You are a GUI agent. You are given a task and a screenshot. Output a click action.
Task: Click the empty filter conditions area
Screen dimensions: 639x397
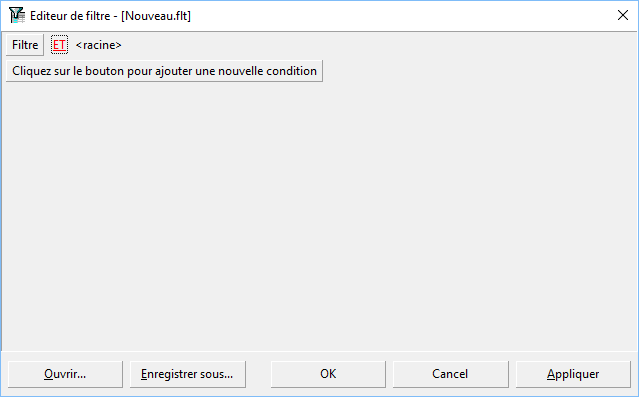pyautogui.click(x=320, y=216)
